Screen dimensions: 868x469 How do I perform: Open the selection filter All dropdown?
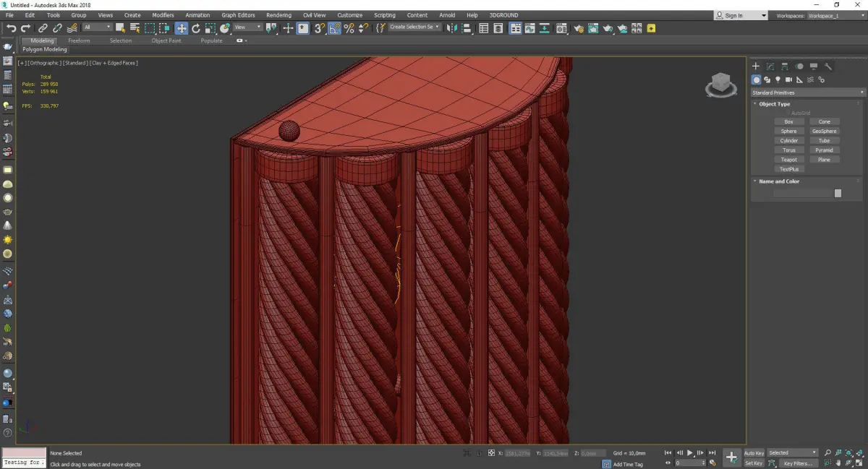[x=97, y=27]
